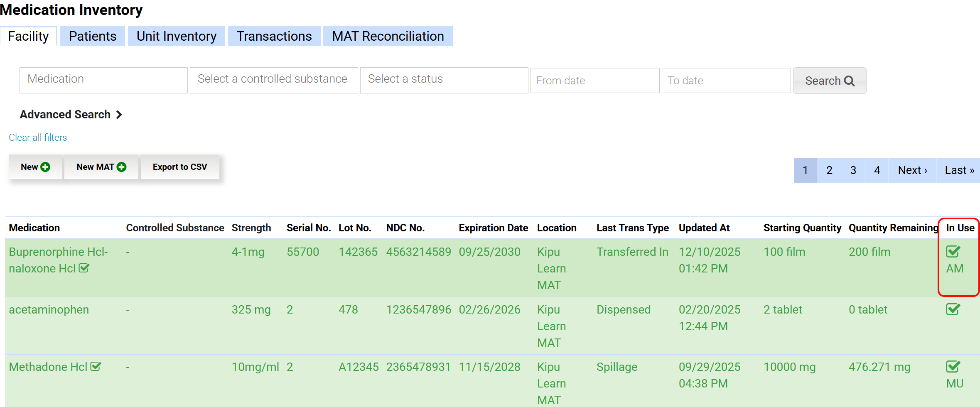
Task: Open the Select a status dropdown
Action: [x=444, y=80]
